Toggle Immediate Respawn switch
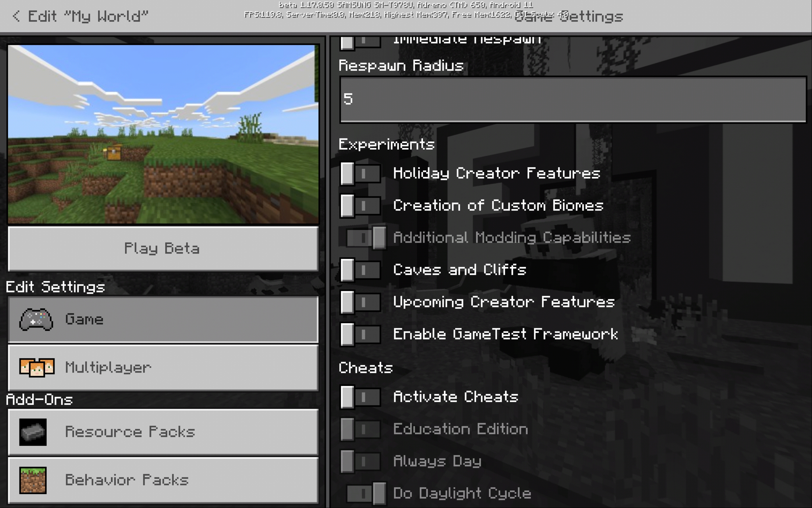812x508 pixels. click(x=360, y=42)
